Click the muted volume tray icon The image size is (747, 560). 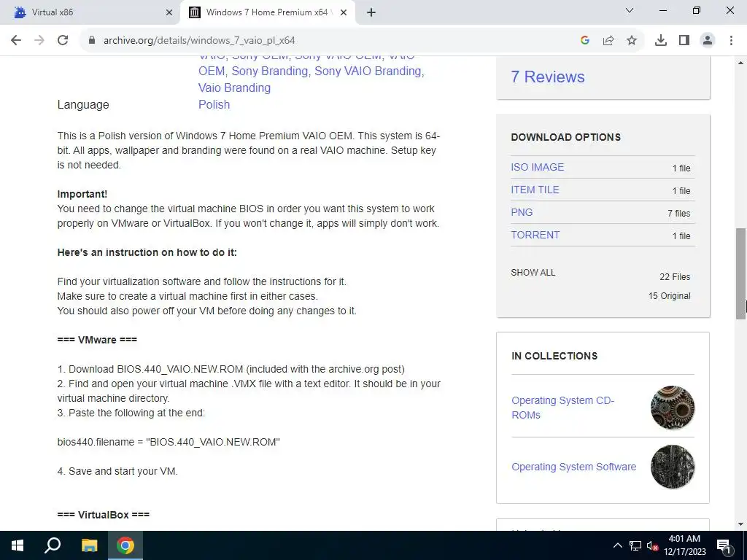click(652, 545)
